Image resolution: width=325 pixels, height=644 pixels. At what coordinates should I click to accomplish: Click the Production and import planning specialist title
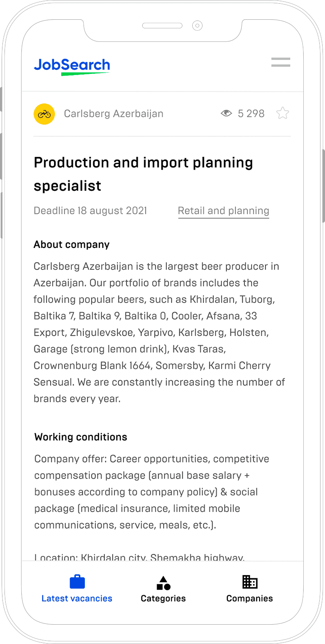143,174
